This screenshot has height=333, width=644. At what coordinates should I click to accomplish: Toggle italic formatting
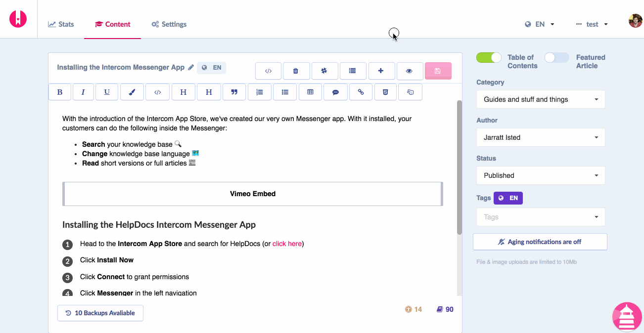click(83, 92)
